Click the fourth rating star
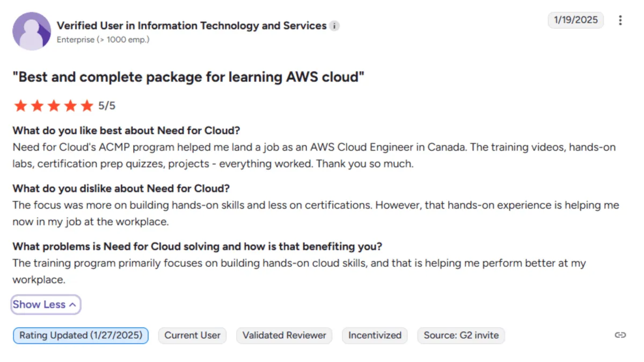This screenshot has width=644, height=362. 70,106
